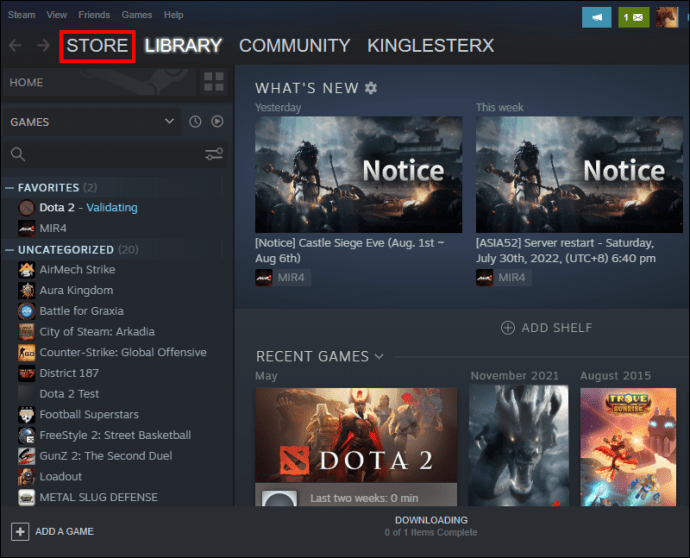Open This week's Notice news thumbnail
This screenshot has height=558, width=690.
(579, 175)
